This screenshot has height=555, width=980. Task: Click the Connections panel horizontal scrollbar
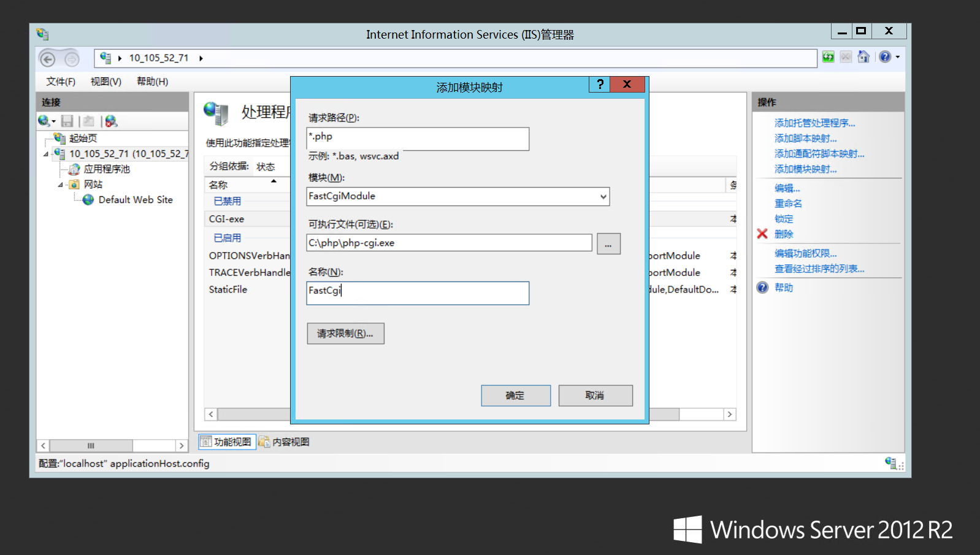91,446
